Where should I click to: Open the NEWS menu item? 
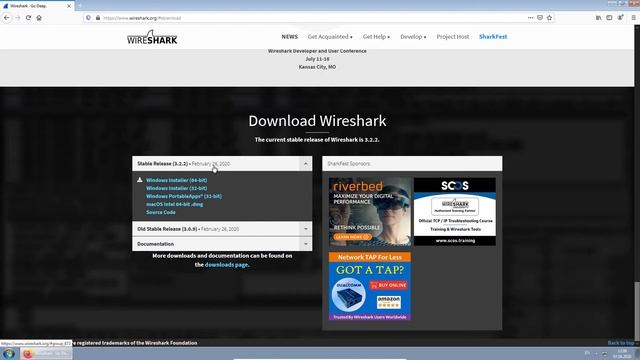(289, 36)
